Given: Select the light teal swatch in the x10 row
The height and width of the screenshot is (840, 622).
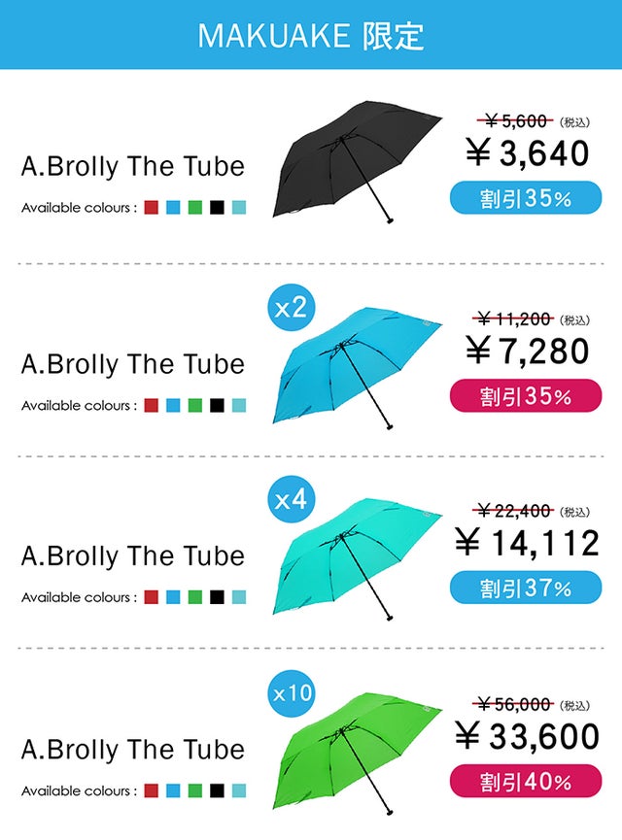Looking at the screenshot, I should click(239, 790).
